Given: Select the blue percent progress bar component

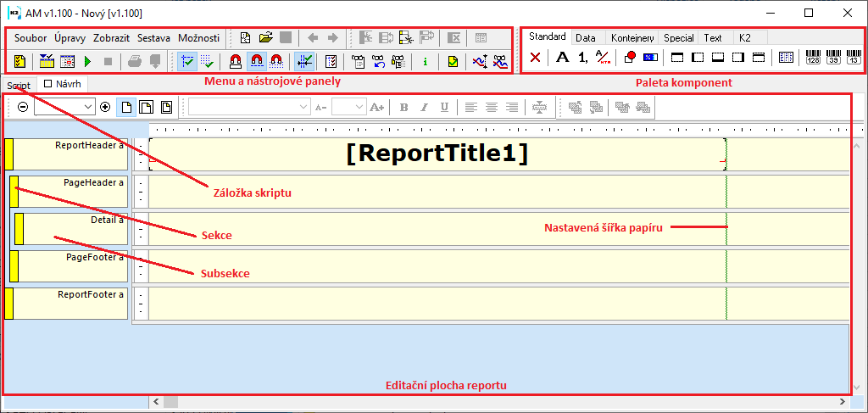Looking at the screenshot, I should (x=649, y=57).
